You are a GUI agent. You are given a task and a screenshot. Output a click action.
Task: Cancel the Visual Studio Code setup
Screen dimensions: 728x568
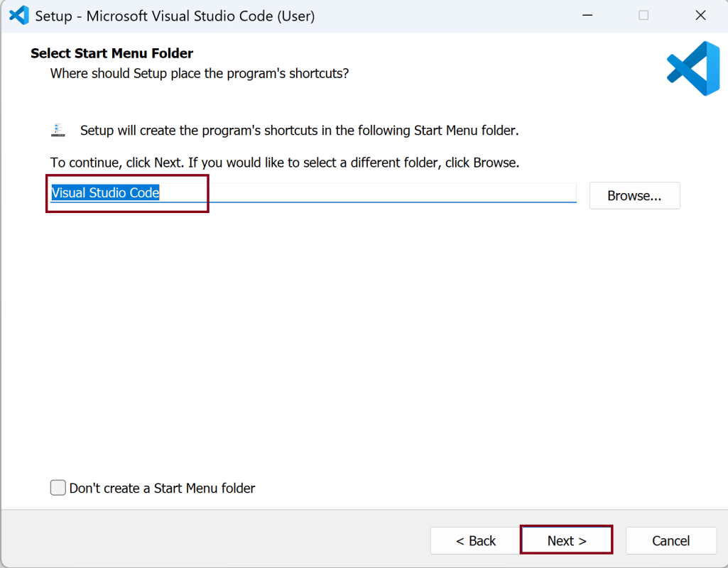point(670,541)
